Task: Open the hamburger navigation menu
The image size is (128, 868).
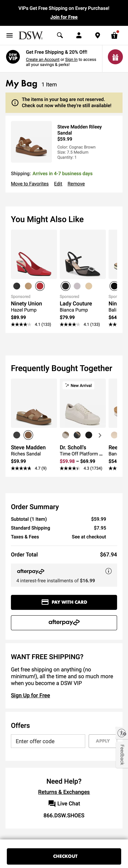Action: (x=9, y=35)
